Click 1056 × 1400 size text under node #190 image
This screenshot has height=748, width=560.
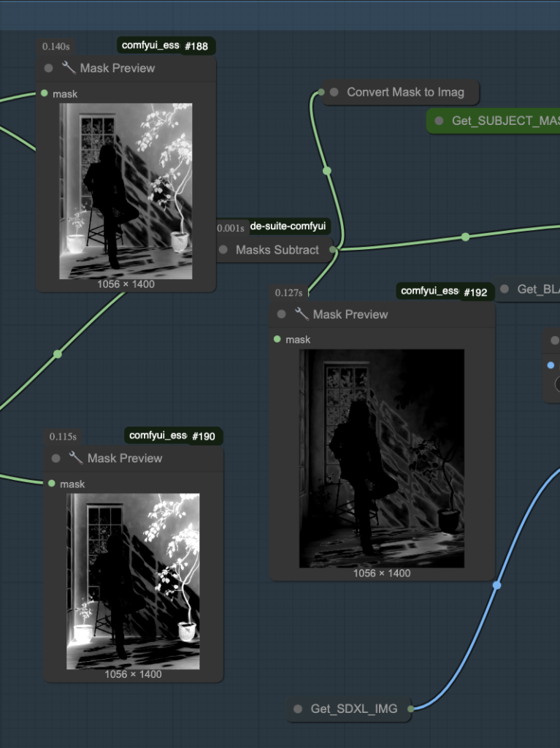pos(133,674)
